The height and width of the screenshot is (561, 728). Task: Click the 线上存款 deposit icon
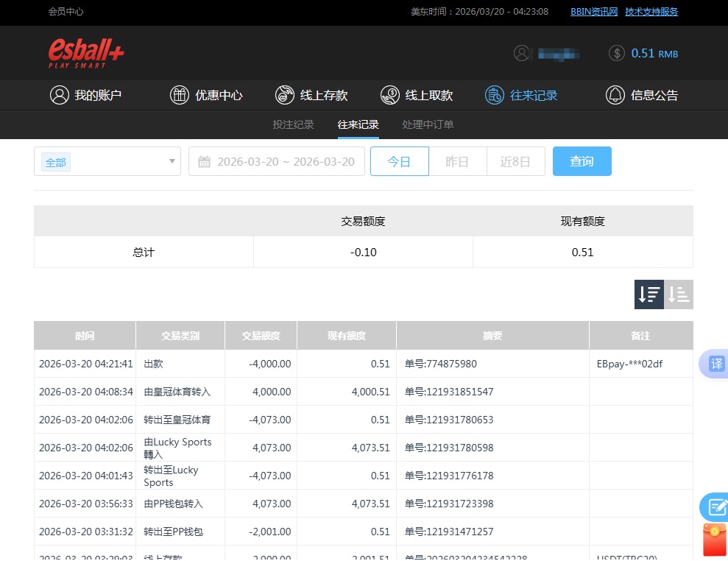pos(284,95)
